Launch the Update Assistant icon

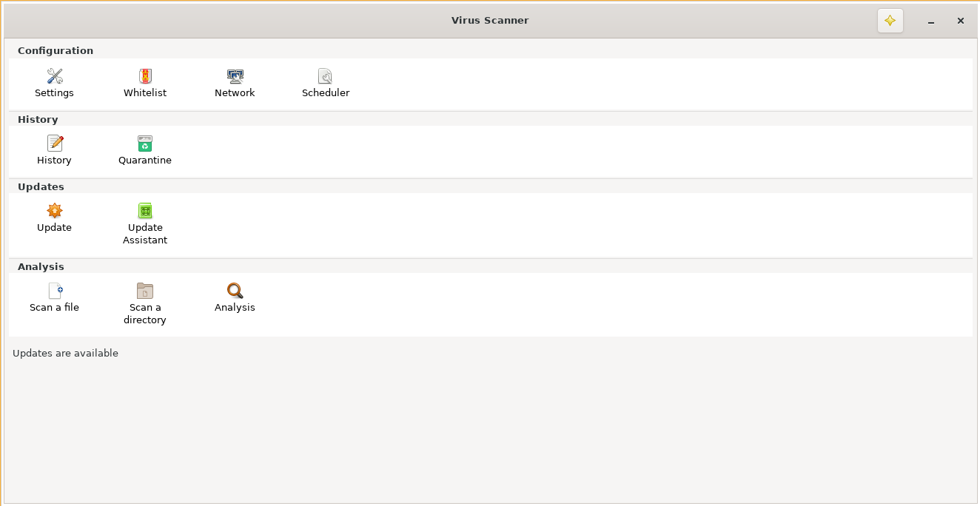(x=145, y=211)
